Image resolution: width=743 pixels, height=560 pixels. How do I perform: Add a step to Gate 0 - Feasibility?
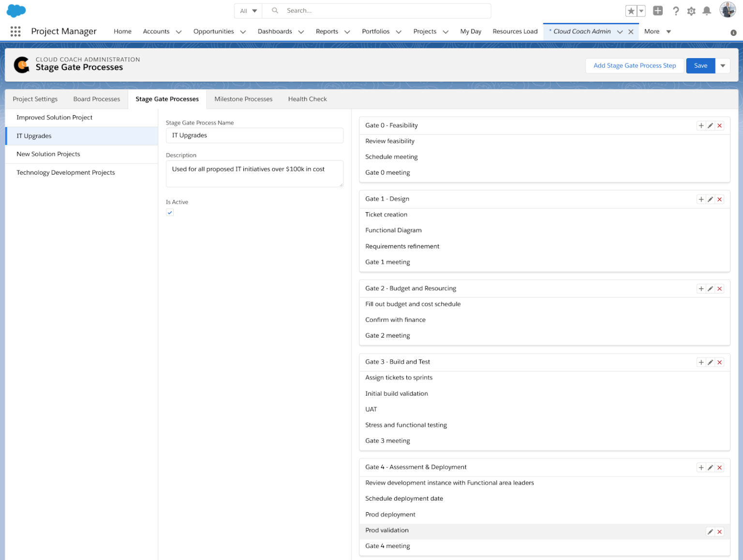coord(701,125)
